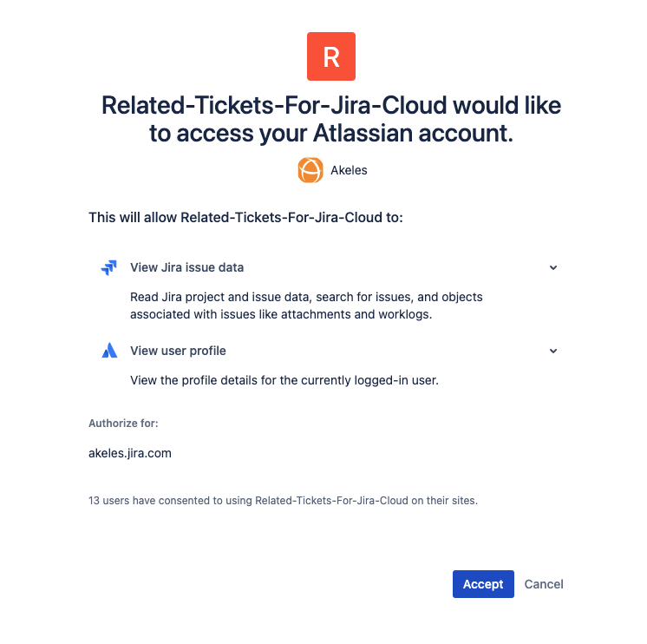Click the This will allow permissions intro text

[x=245, y=217]
